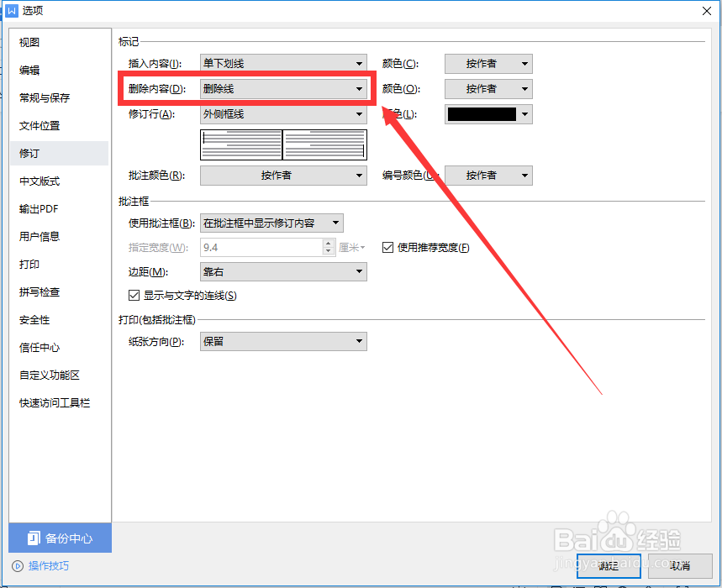Click the black 颜色(L) color swatch

pos(483,113)
